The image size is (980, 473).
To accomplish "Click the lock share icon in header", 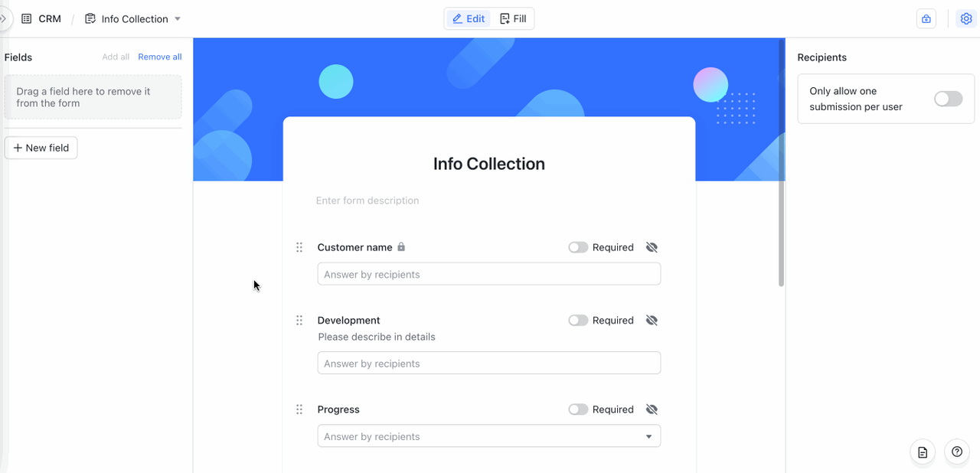I will click(926, 19).
